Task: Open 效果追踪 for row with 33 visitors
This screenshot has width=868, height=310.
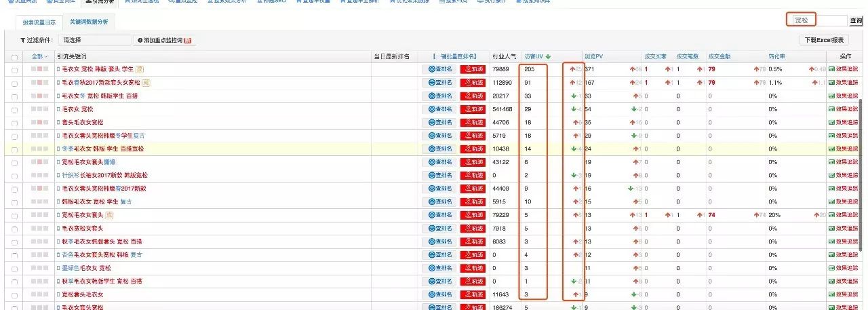Action: click(843, 96)
